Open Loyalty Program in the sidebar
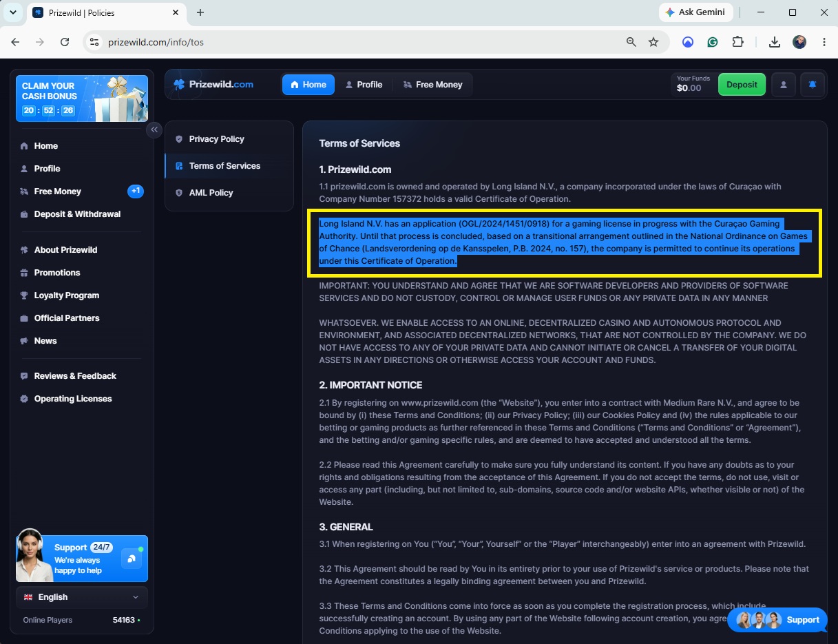This screenshot has height=644, width=838. (82, 295)
